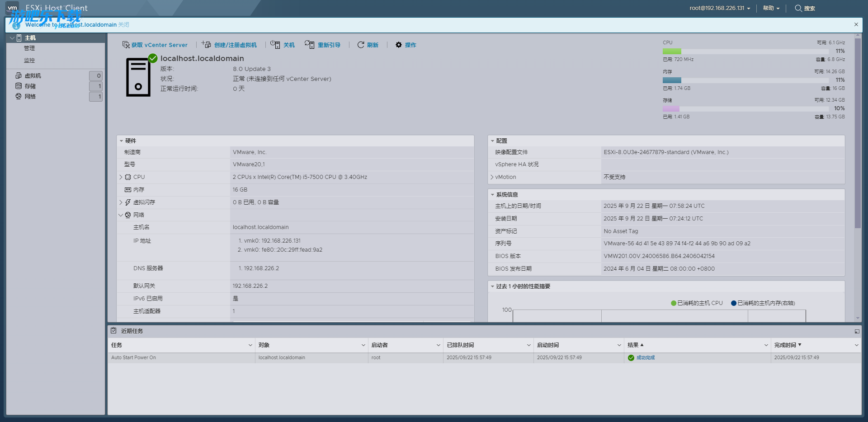Click the search (搜索) magnifier icon
This screenshot has width=868, height=422.
(x=798, y=8)
